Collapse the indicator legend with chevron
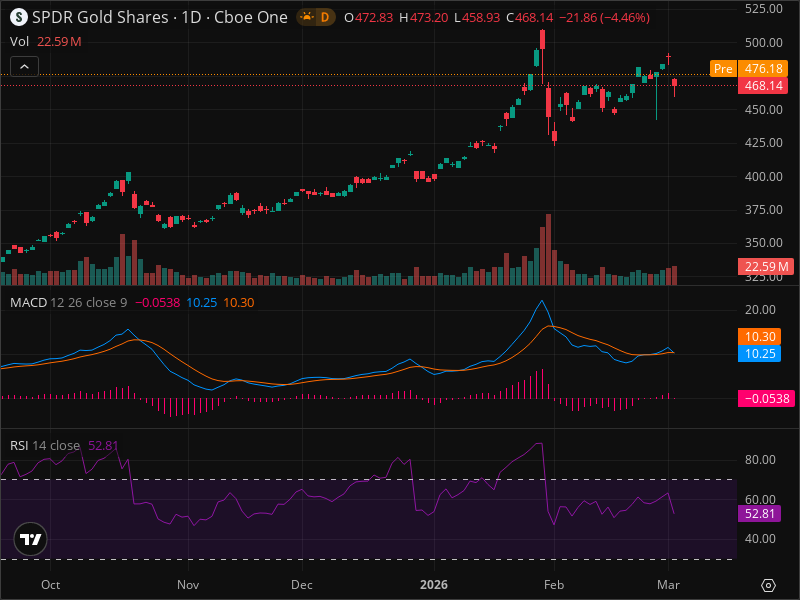 click(24, 66)
